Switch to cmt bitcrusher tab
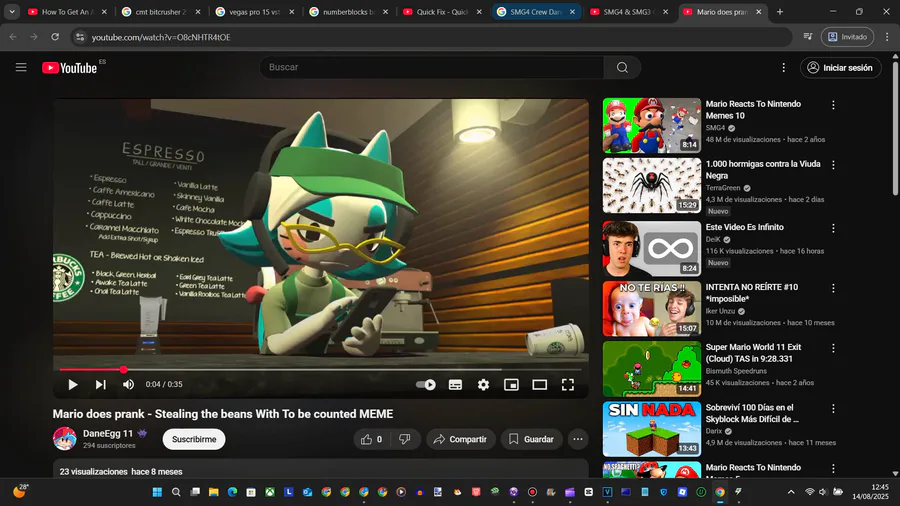The width and height of the screenshot is (900, 506). [155, 11]
